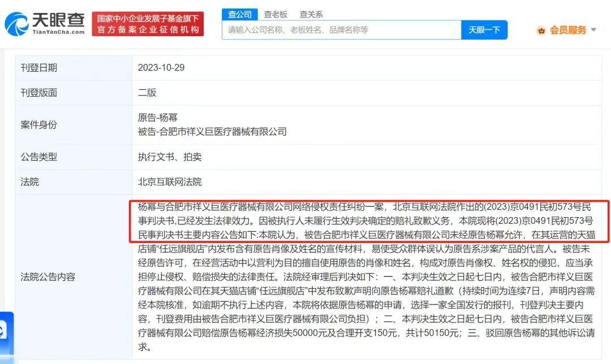611x364 pixels.
Task: Switch to the 查关系 tab
Action: 311,14
